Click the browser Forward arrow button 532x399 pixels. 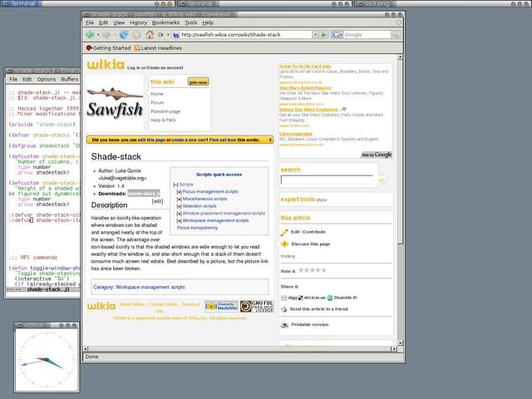point(106,35)
